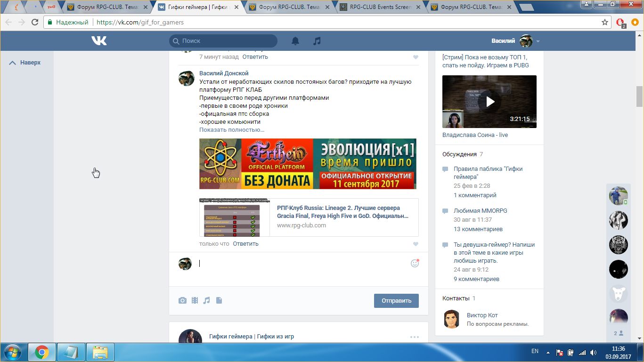The height and width of the screenshot is (362, 644).
Task: Open the VK notifications bell
Action: [x=295, y=41]
